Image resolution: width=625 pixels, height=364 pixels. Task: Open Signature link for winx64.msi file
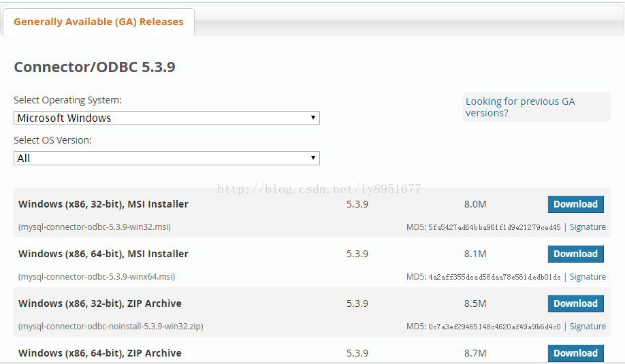pos(588,277)
